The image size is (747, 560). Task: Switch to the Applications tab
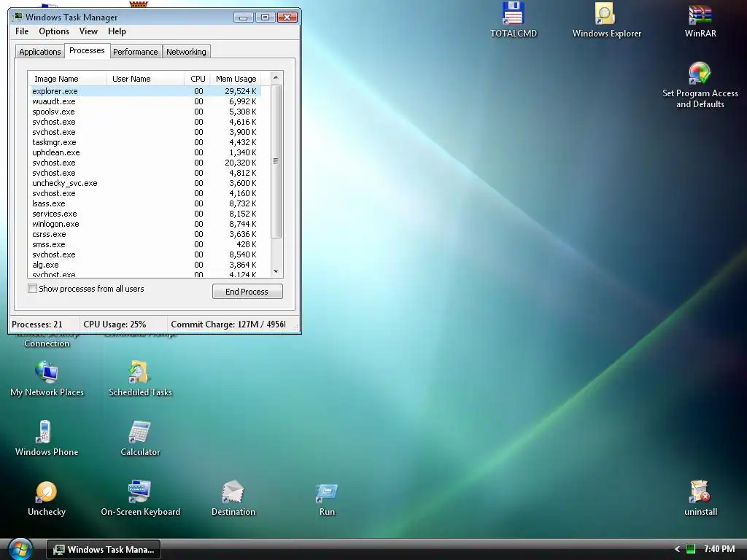tap(40, 52)
